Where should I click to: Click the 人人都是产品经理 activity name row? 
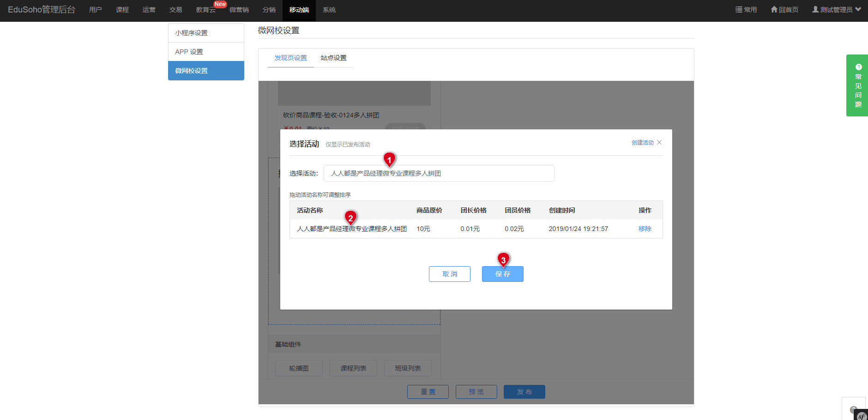351,229
